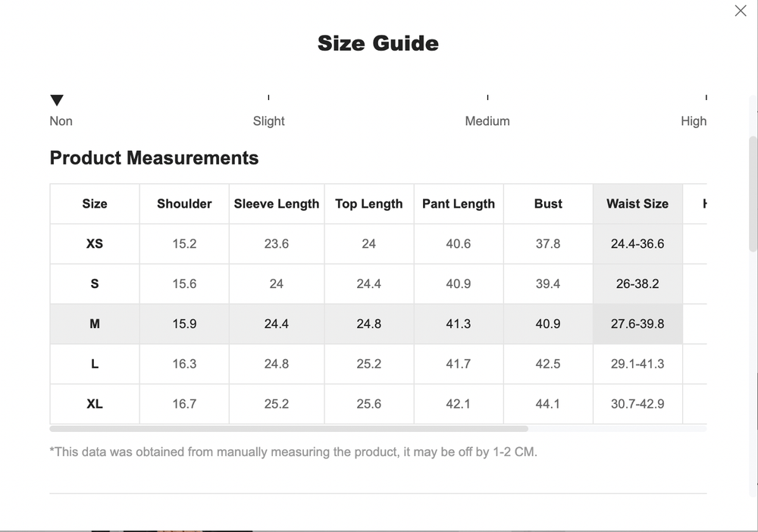Screen dimensions: 758x532
Task: Click the Product Measurements heading
Action: tap(154, 158)
